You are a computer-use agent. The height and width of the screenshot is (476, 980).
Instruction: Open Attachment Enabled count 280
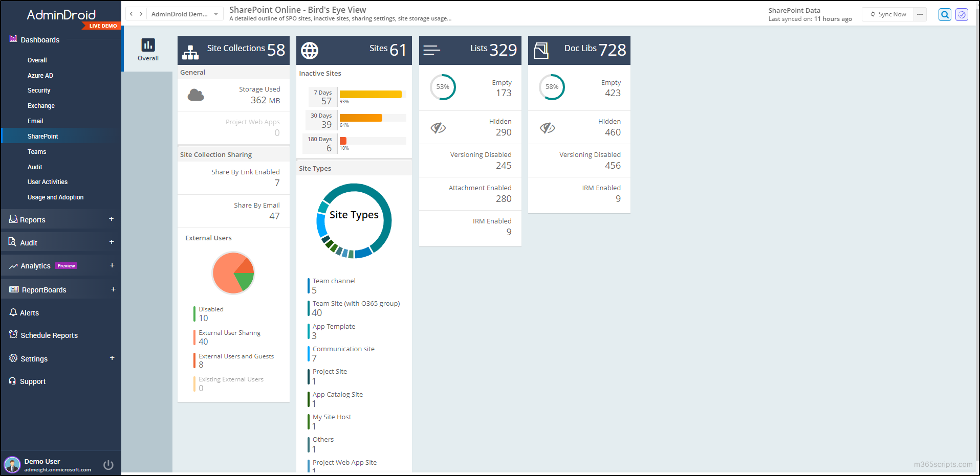click(504, 199)
